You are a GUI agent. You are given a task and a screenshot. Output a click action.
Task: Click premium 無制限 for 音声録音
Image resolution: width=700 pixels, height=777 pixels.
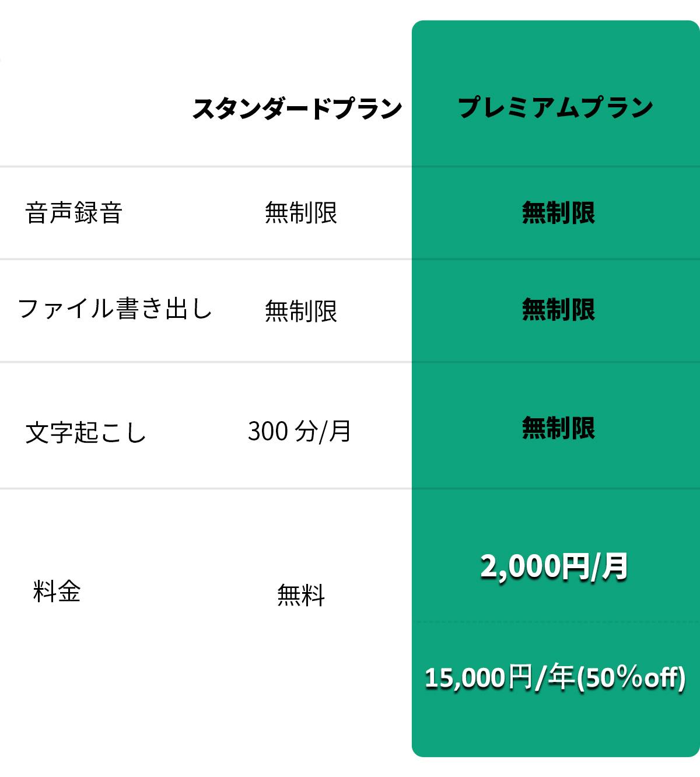[558, 213]
